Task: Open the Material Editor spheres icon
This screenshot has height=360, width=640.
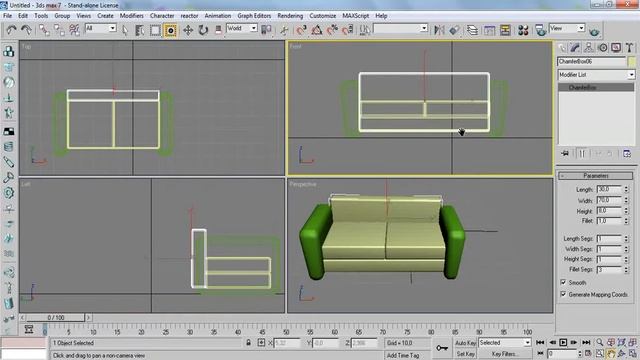Action: [523, 30]
